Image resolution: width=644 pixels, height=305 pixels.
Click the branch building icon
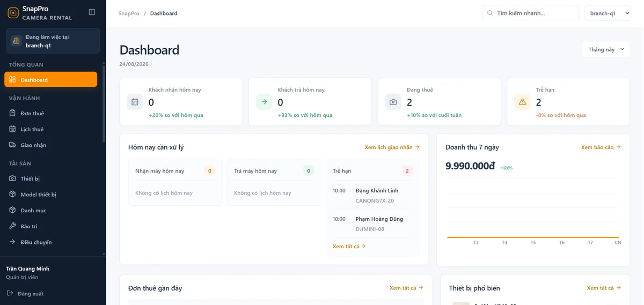[x=16, y=41]
